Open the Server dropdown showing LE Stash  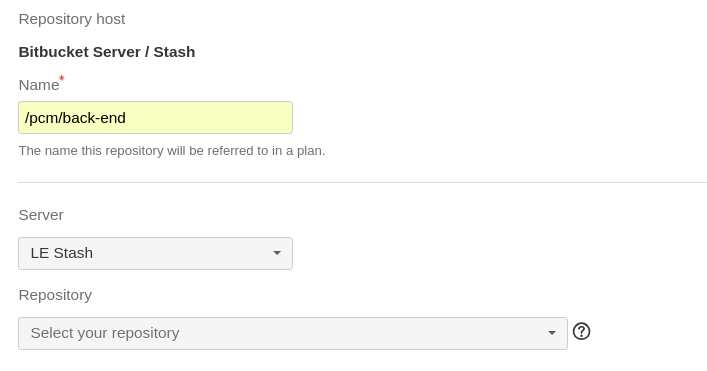(x=156, y=253)
